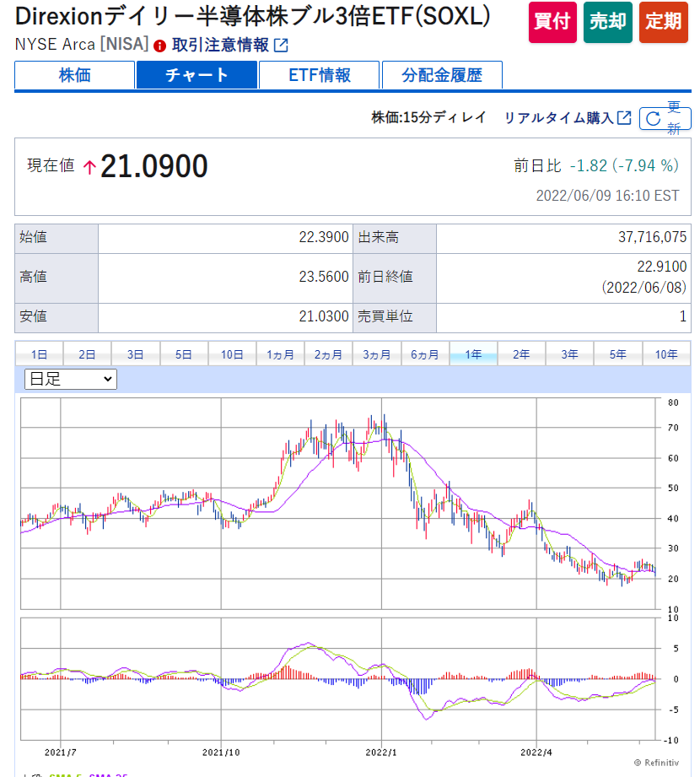Screen dimensions: 700x777
Task: Set chart range to 6ヵ月
Action: coord(424,355)
